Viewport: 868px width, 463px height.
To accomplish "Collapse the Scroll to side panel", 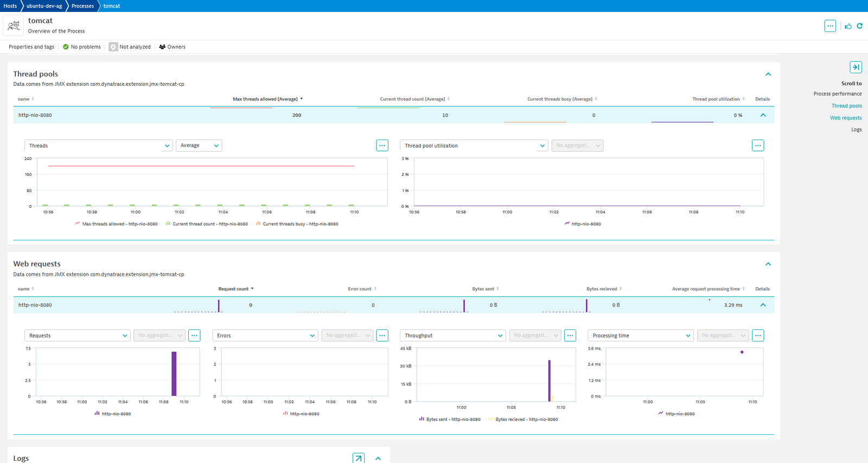I will coord(856,67).
